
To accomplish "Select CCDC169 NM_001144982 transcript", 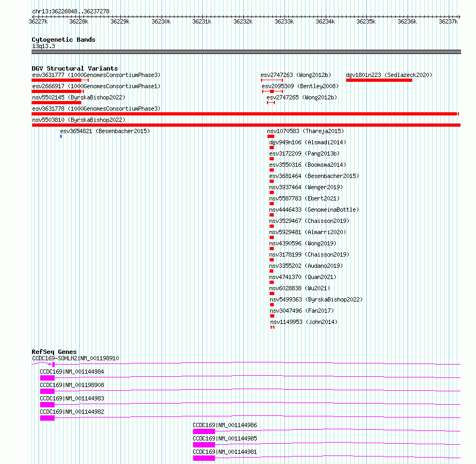I will tap(72, 412).
